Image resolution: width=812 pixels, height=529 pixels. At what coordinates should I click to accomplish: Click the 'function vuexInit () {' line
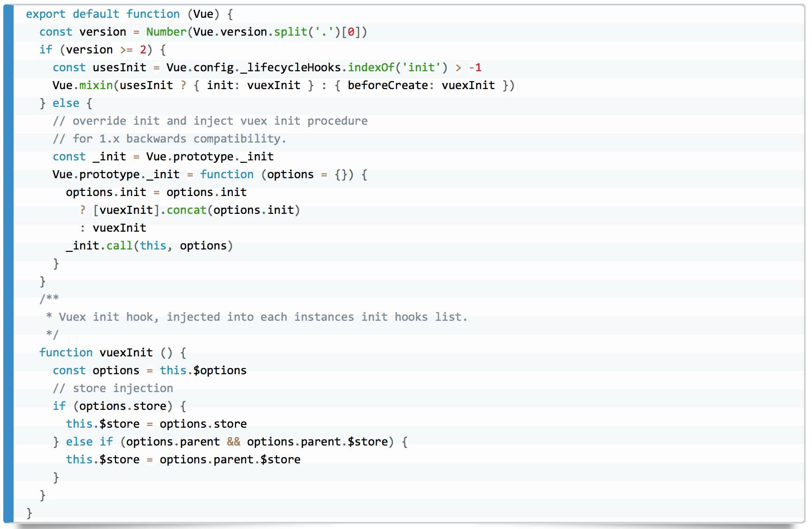[x=113, y=353]
